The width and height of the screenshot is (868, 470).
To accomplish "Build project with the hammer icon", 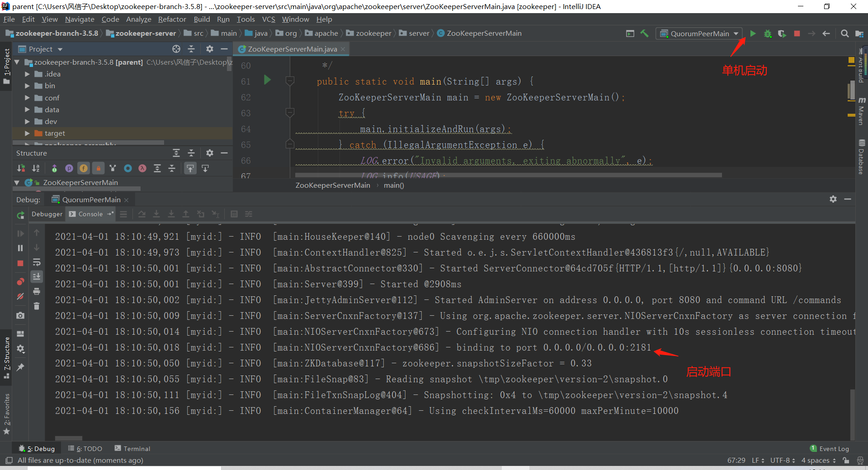I will [645, 33].
